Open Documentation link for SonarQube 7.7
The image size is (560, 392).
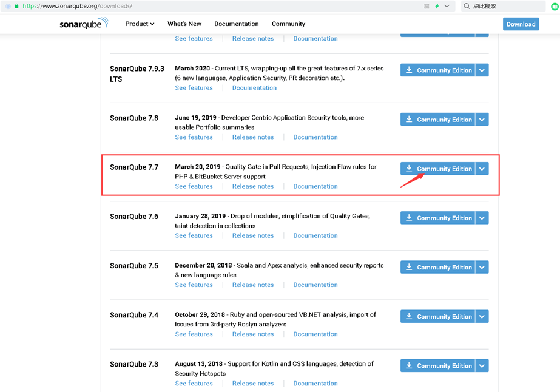click(x=315, y=186)
